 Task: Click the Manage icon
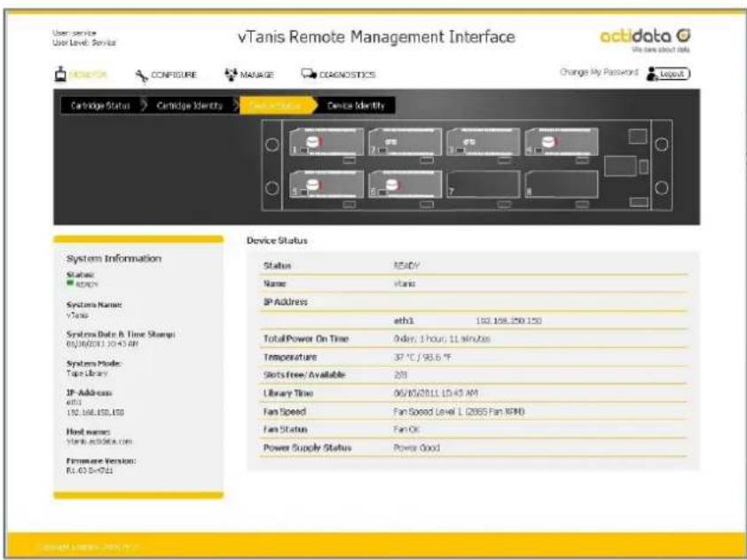tap(231, 75)
